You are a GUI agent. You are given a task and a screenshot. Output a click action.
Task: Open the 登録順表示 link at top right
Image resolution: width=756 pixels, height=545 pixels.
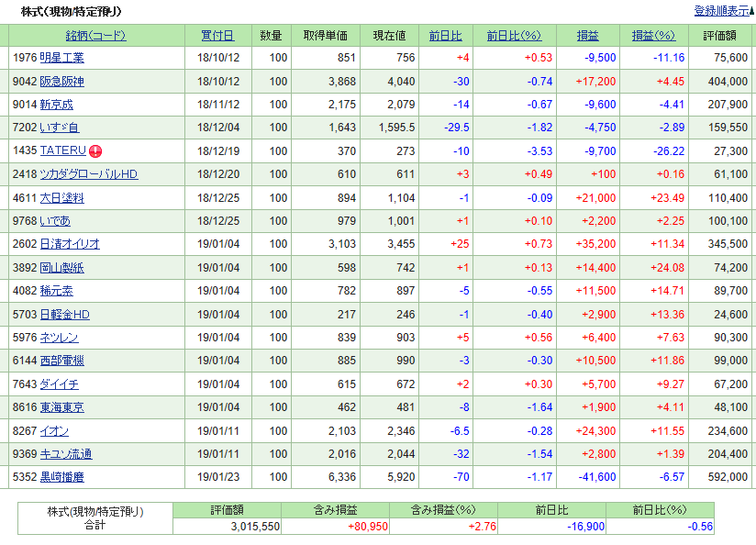[721, 11]
